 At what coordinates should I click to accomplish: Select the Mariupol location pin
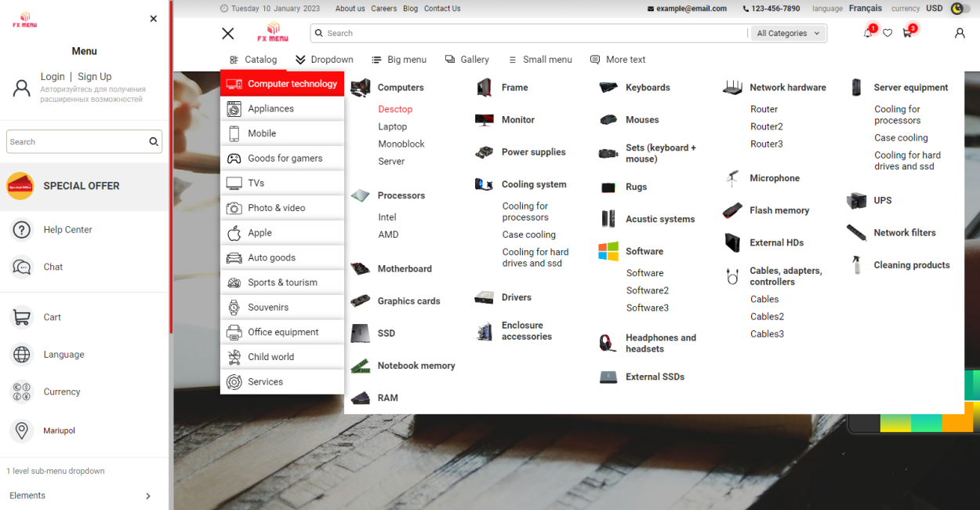pyautogui.click(x=22, y=431)
